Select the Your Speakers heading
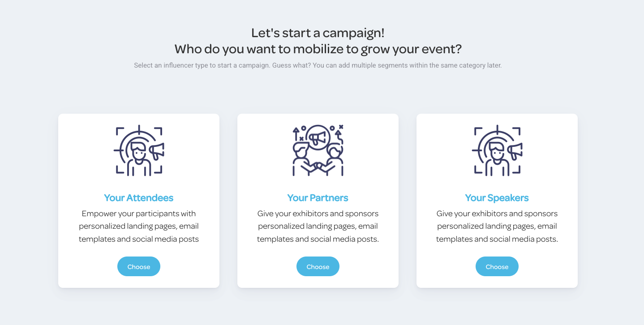The width and height of the screenshot is (644, 325). 497,198
